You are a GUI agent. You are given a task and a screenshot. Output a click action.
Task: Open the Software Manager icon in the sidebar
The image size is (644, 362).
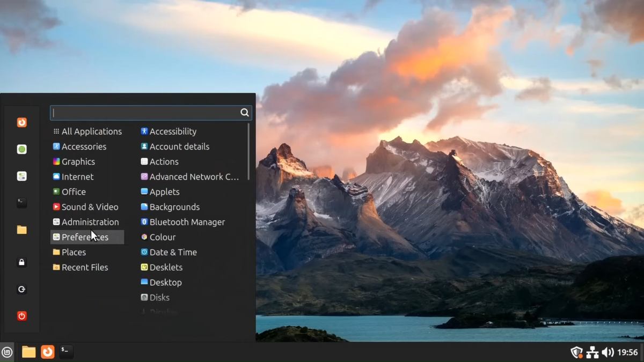21,150
